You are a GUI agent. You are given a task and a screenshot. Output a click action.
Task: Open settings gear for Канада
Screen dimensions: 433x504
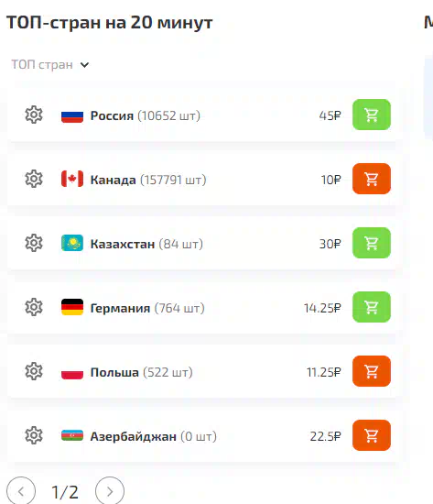34,179
